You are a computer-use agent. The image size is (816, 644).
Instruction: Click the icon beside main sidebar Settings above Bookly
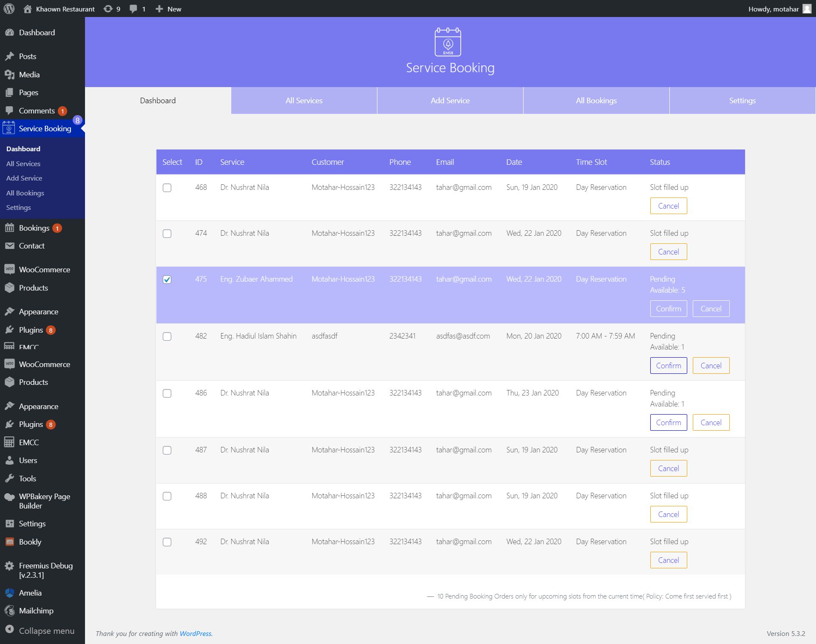(x=9, y=524)
